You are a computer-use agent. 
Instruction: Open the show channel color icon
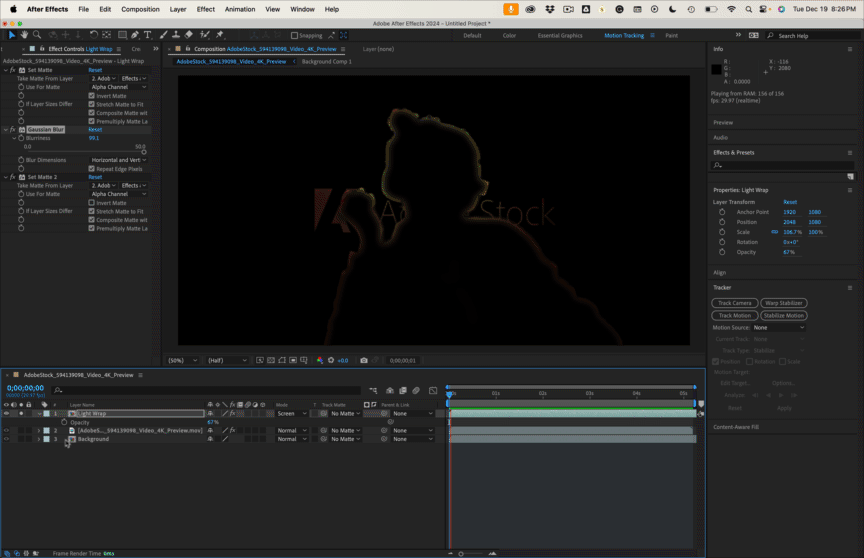(x=320, y=360)
